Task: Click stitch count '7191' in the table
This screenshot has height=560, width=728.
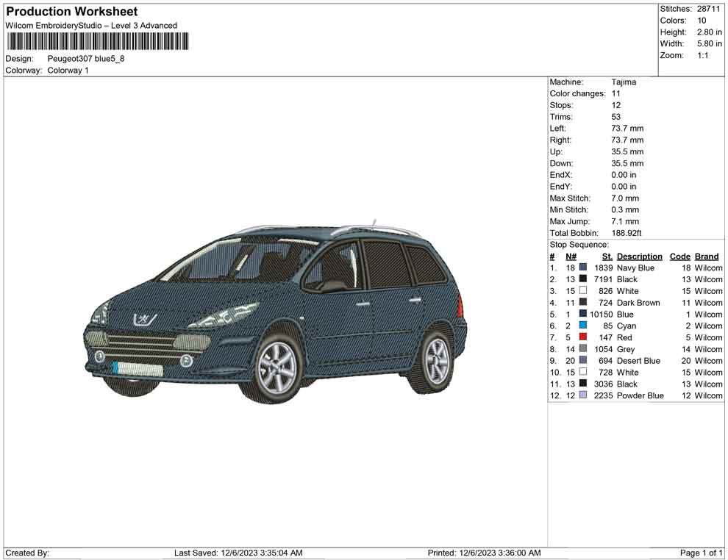Action: coord(603,279)
